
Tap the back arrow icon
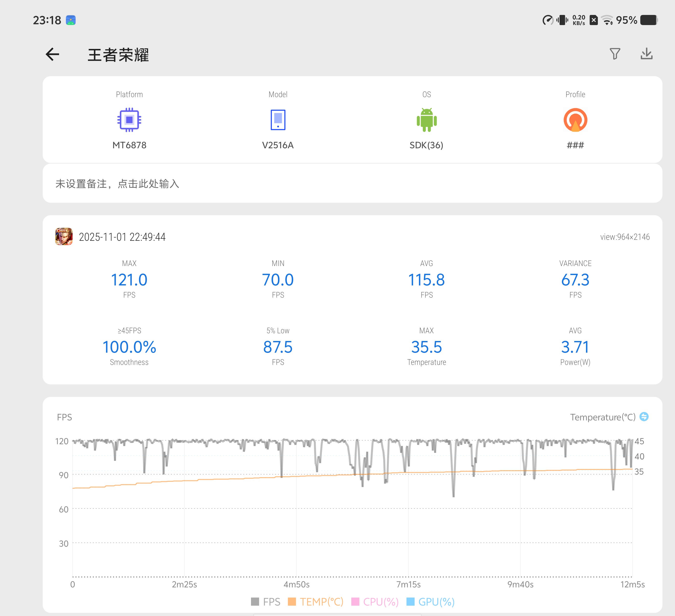[53, 54]
